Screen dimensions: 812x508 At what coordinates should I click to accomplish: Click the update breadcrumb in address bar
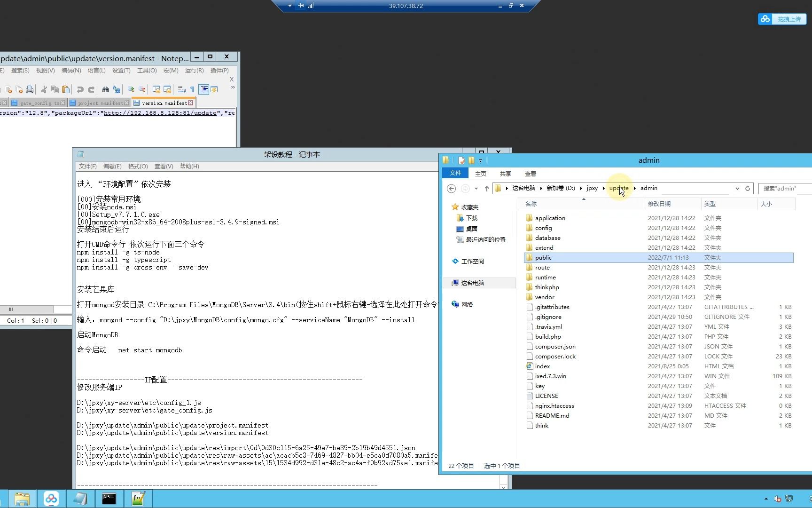point(618,188)
